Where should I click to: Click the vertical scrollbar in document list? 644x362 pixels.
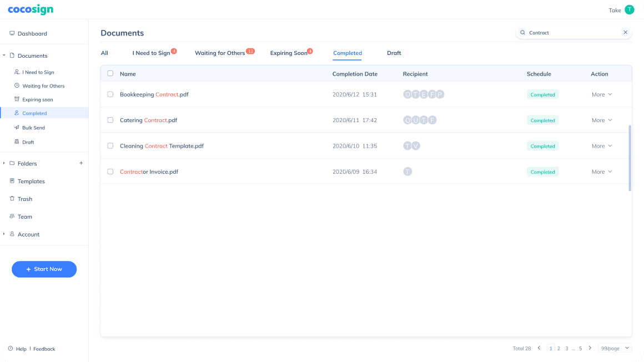point(630,158)
